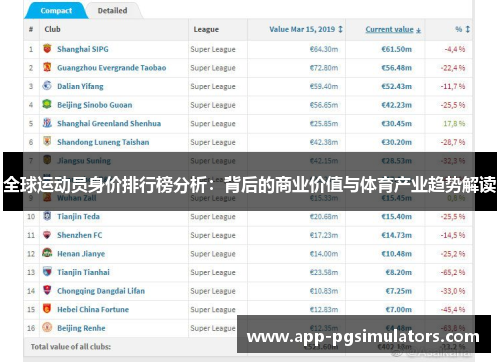Viewport: 500px width, 362px height.
Task: Switch to the Compact tab
Action: click(56, 11)
